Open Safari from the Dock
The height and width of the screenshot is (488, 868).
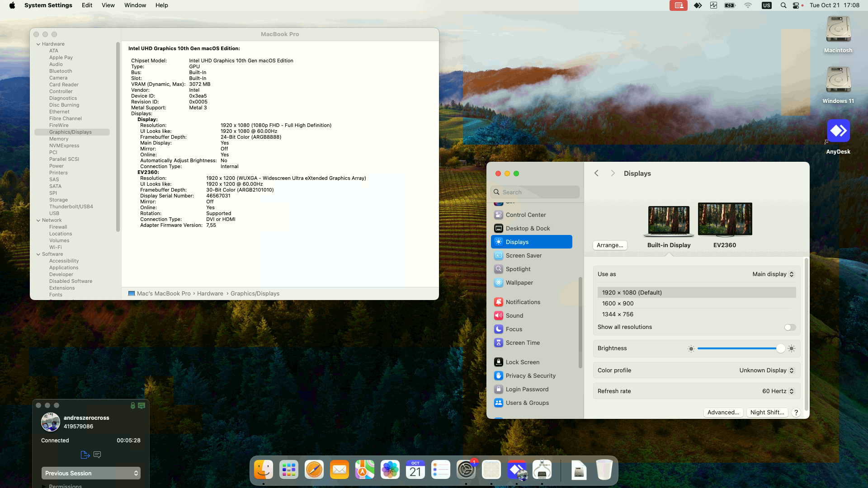314,470
